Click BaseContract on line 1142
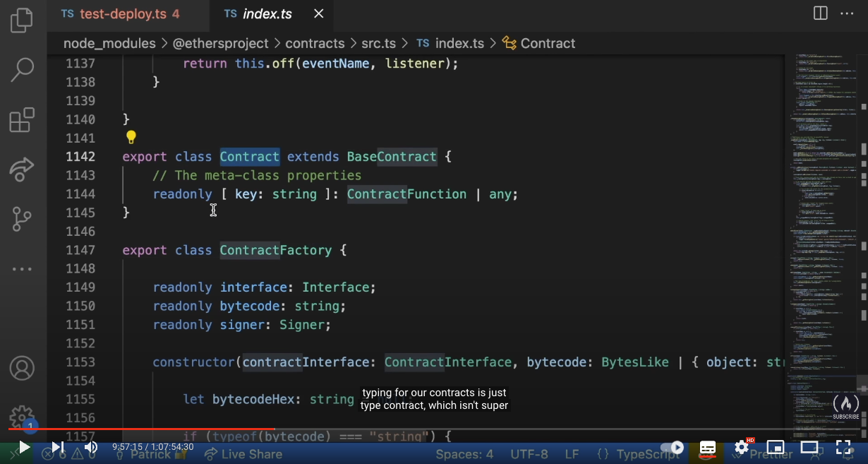 pos(392,157)
